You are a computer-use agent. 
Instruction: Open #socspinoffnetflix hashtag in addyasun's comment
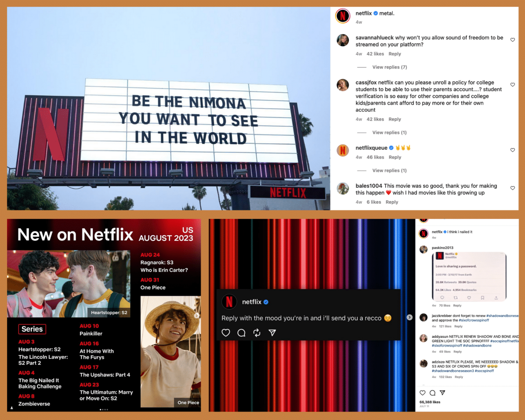click(504, 341)
